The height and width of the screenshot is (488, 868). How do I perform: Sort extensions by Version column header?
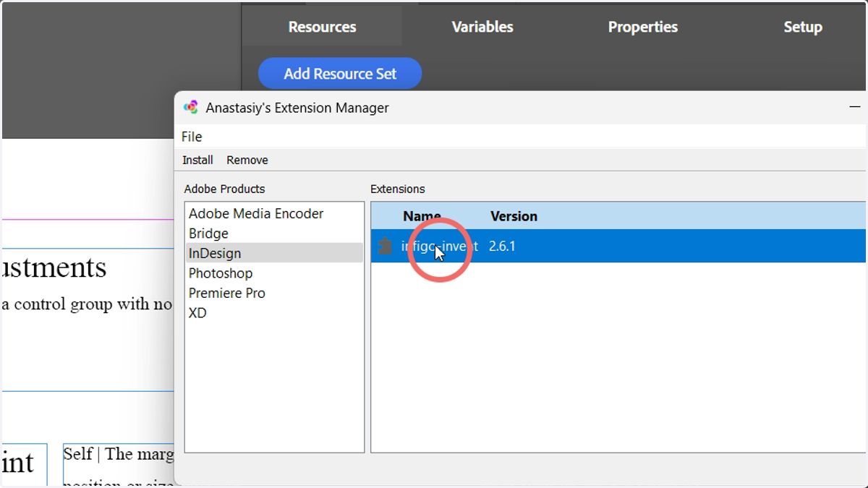514,216
